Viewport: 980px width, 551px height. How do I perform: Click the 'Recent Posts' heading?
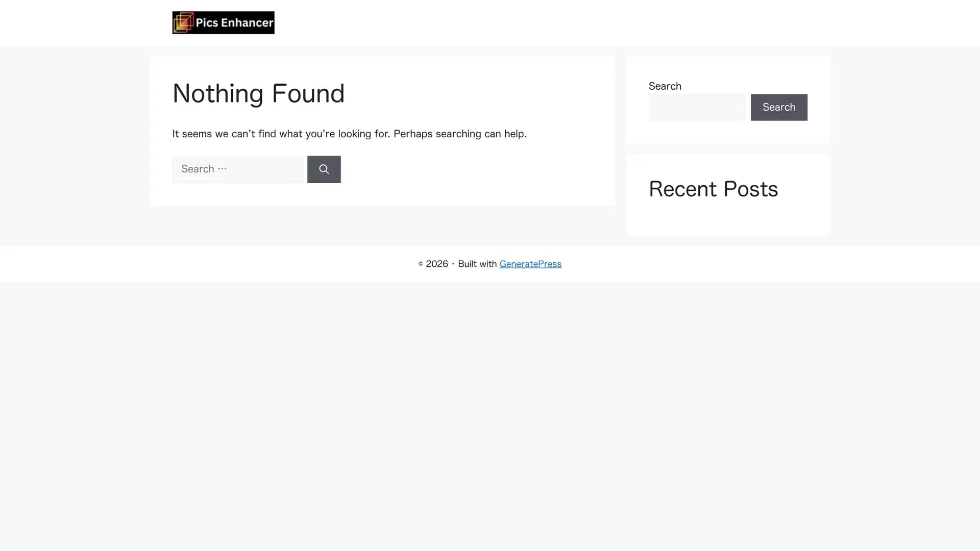pos(713,189)
